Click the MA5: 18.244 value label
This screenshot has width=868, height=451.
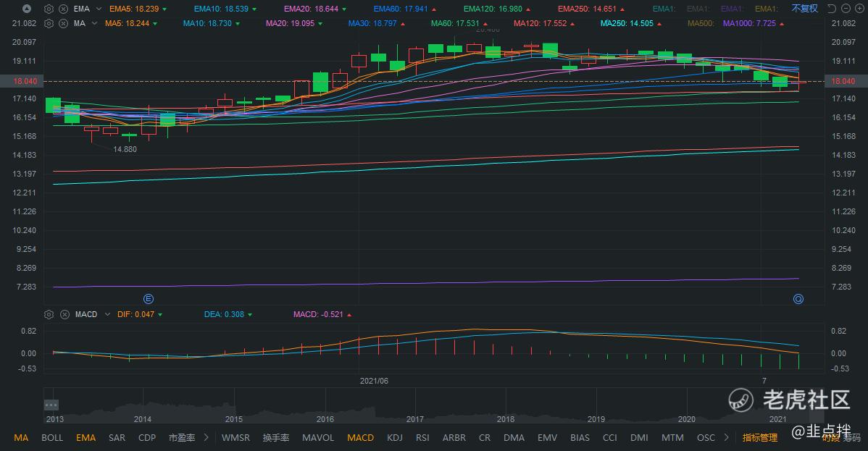[128, 23]
